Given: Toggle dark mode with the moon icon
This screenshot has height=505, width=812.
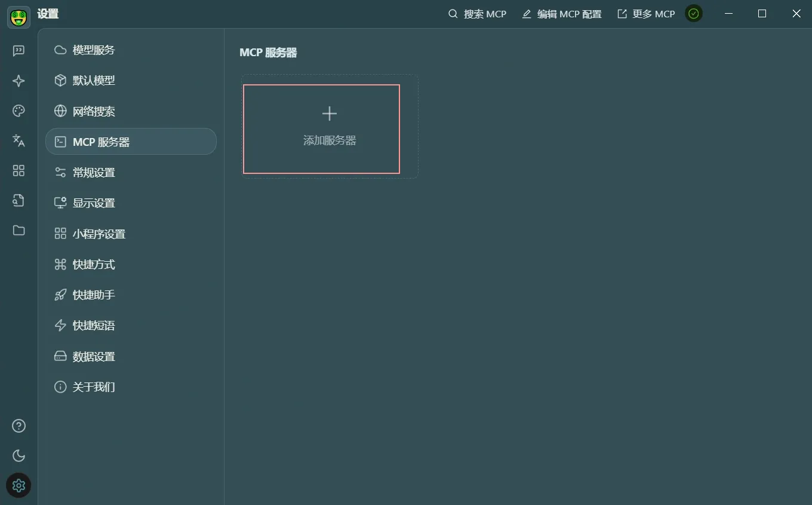Looking at the screenshot, I should (x=19, y=455).
